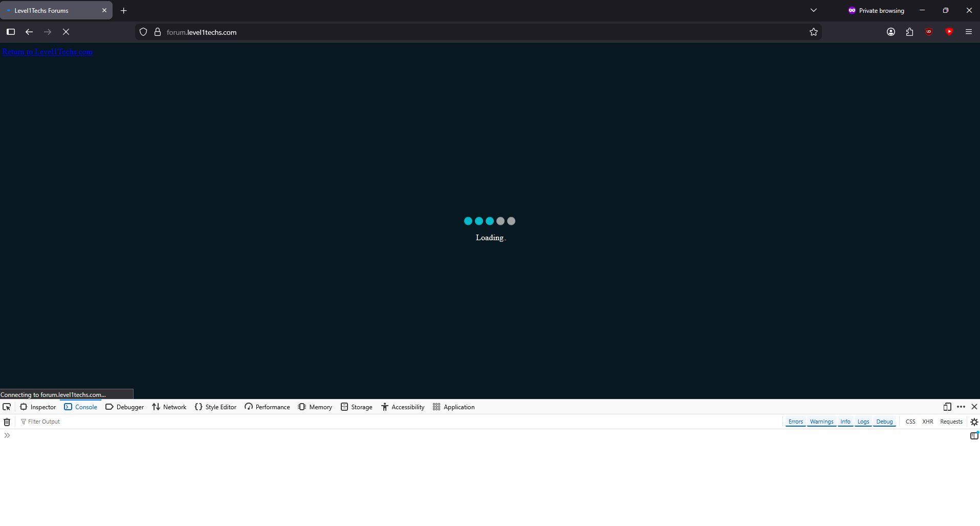980x526 pixels.
Task: Bookmark this page with star icon
Action: tap(814, 32)
